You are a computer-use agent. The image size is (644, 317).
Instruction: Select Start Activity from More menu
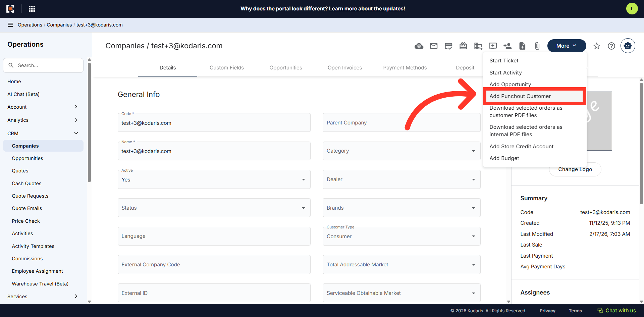click(535, 73)
